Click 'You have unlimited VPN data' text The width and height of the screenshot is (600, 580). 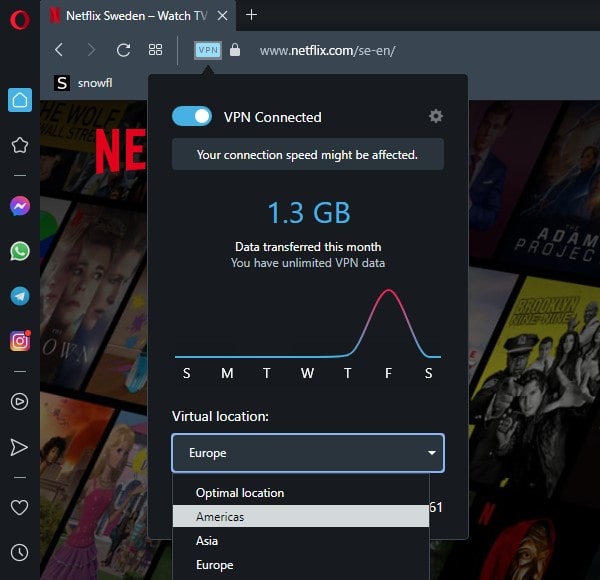308,263
